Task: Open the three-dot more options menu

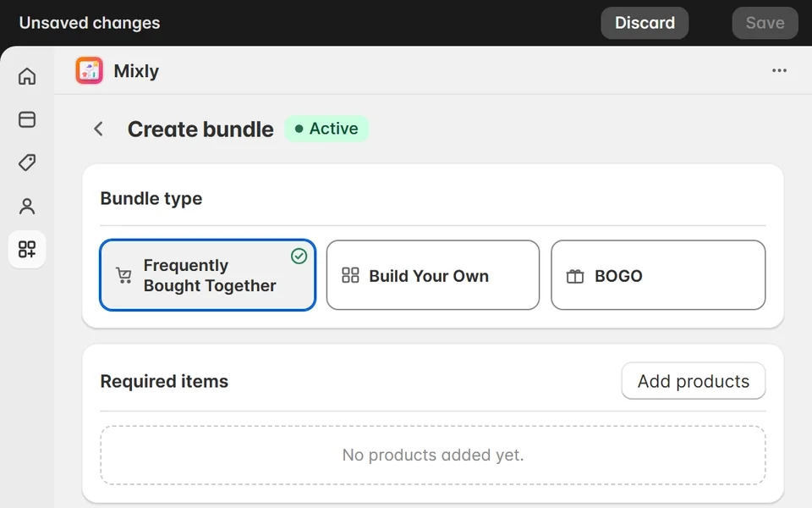Action: (x=779, y=70)
